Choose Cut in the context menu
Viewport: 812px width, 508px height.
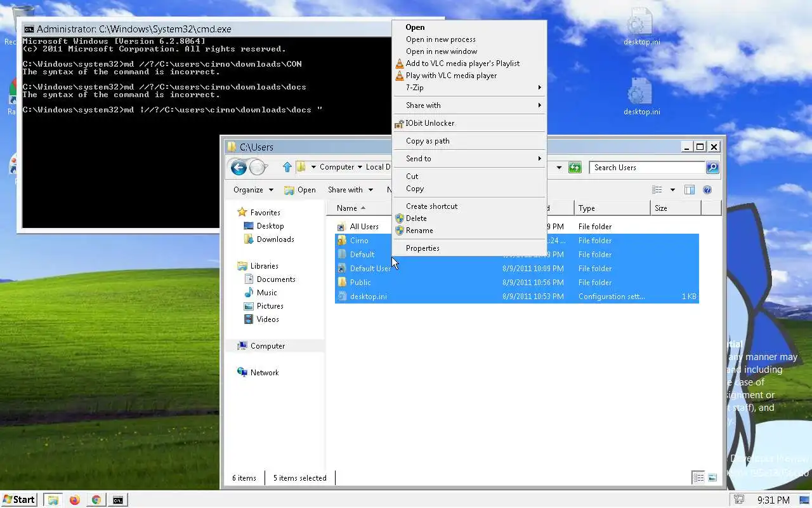(469, 177)
